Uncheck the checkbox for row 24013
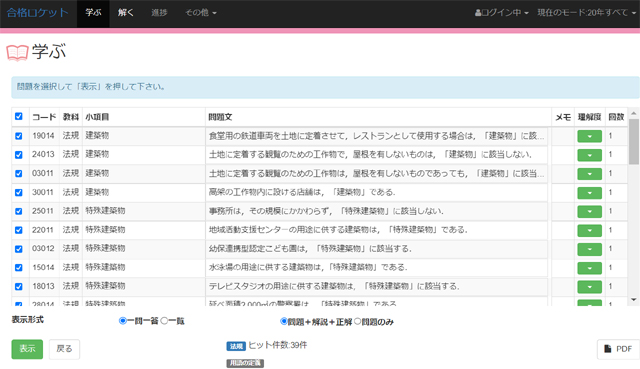 19,155
